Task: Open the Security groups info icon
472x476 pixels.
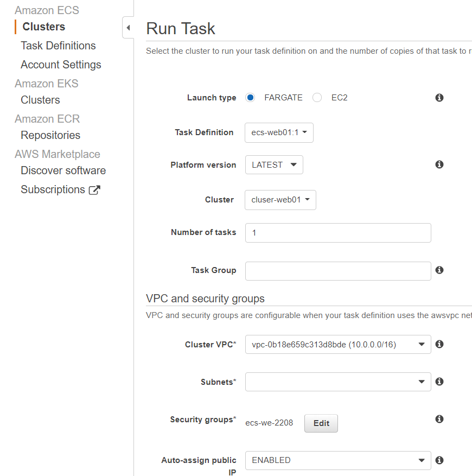Action: pos(439,419)
